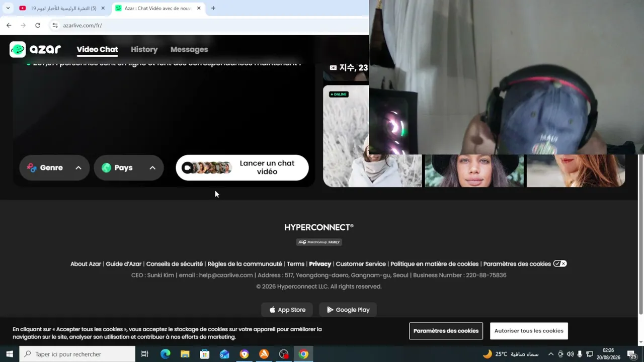The width and height of the screenshot is (644, 362).
Task: Close the YouTube news tab
Action: [103, 8]
